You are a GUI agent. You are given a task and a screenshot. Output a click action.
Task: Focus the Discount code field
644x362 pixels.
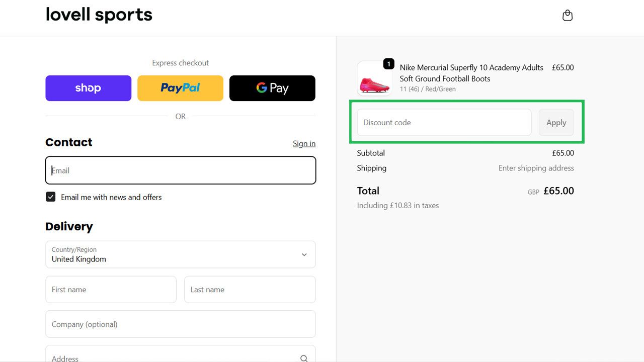(x=444, y=122)
